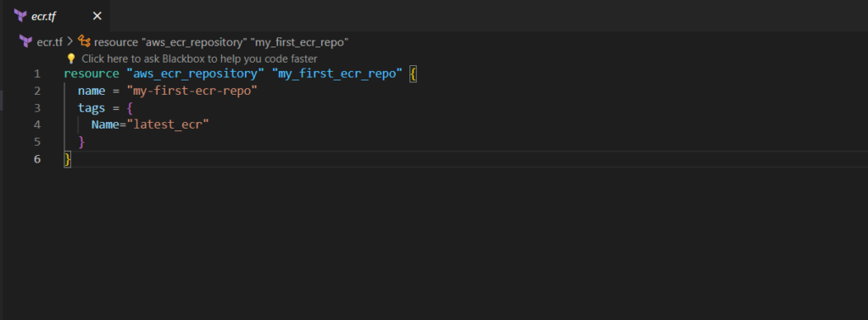This screenshot has width=868, height=320.
Task: Click the 'resource' keyword on line 1
Action: coord(92,74)
